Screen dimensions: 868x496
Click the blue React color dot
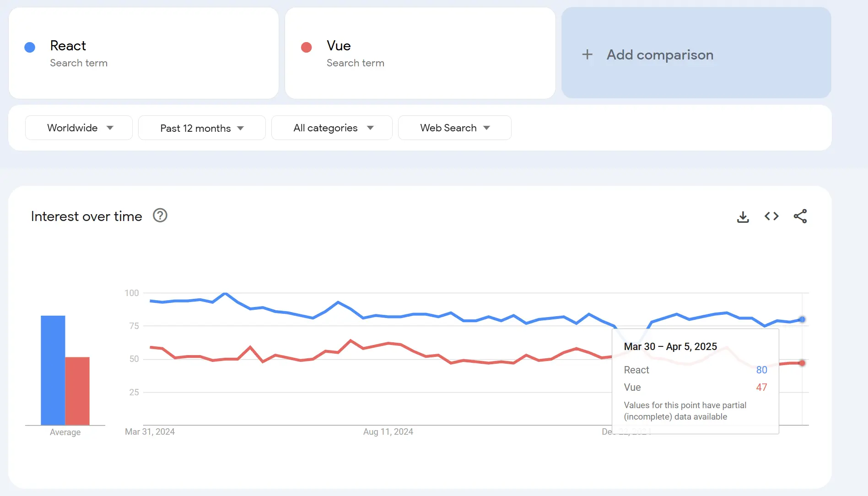click(30, 48)
